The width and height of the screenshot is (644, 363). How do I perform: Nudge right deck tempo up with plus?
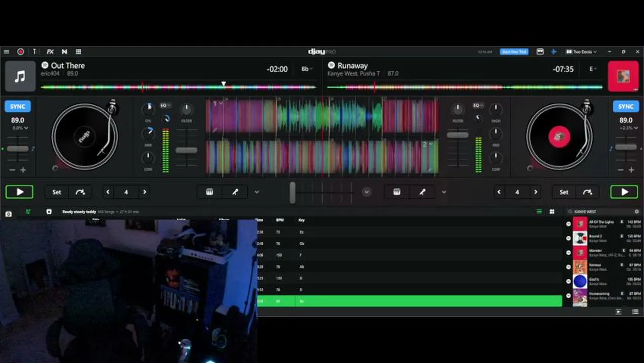point(631,170)
